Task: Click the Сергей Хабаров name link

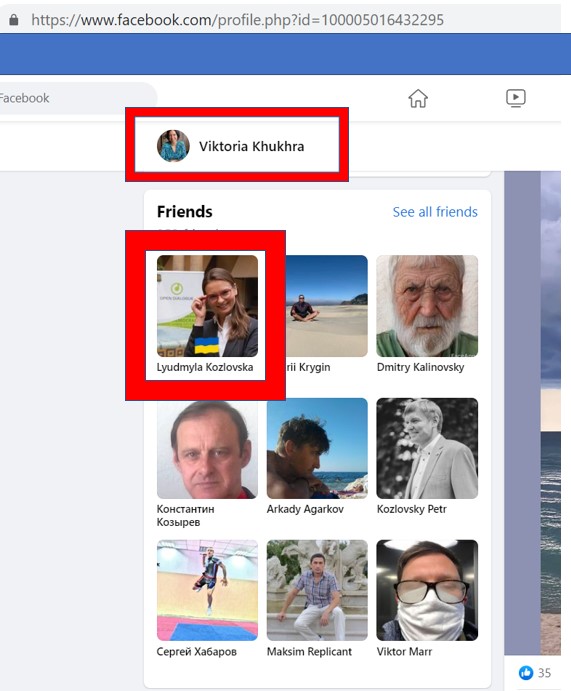Action: [x=197, y=651]
